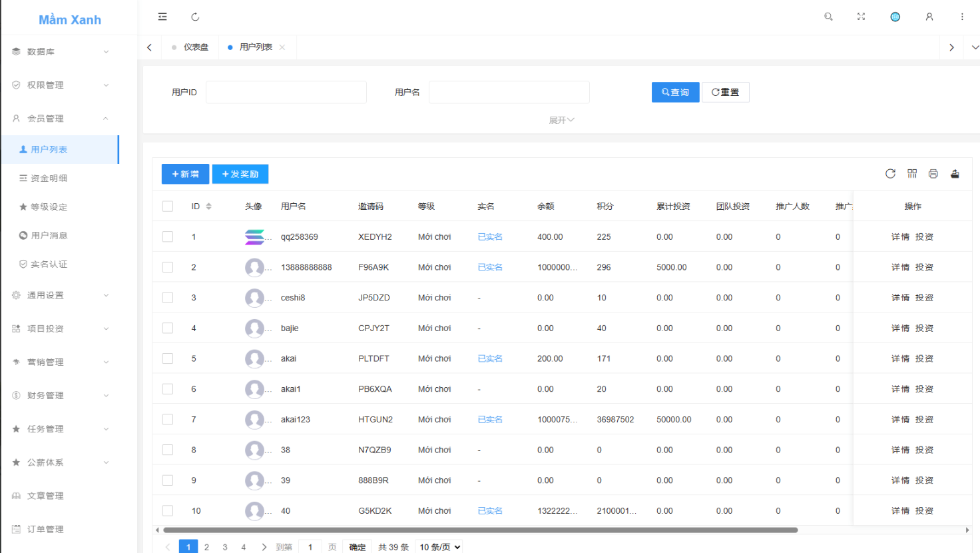Check the row for user bajie
980x553 pixels.
click(x=168, y=328)
